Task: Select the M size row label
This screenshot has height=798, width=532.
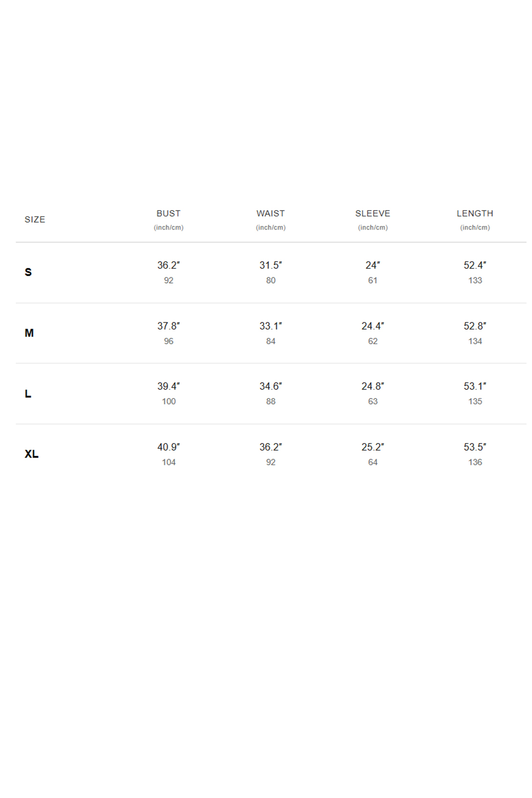Action: tap(29, 333)
